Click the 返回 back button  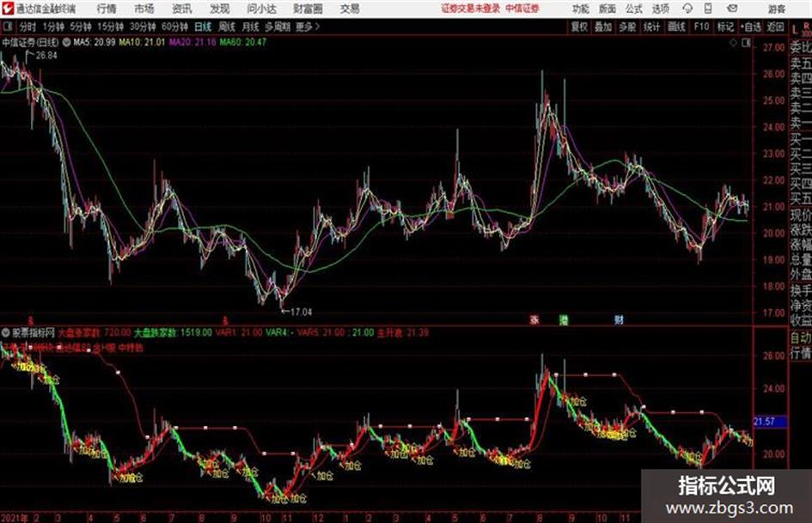(775, 27)
